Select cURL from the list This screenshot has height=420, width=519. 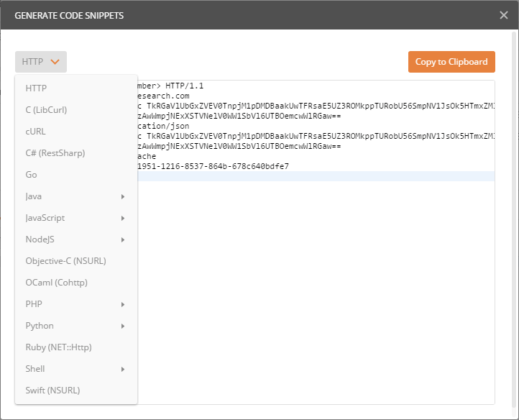tap(35, 132)
